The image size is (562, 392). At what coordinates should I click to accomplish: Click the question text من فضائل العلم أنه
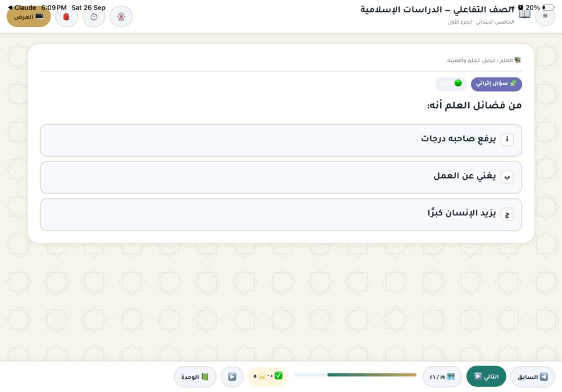coord(474,105)
